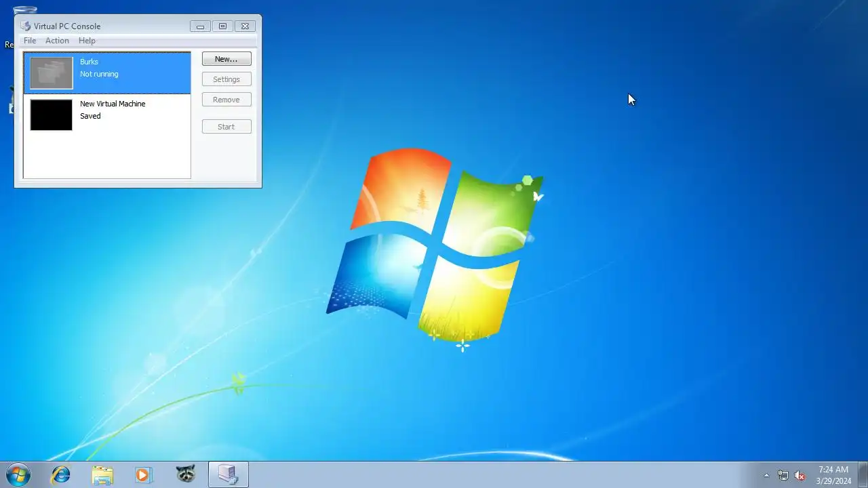Click the 'Saved' status text
This screenshot has height=488, width=868.
[90, 116]
